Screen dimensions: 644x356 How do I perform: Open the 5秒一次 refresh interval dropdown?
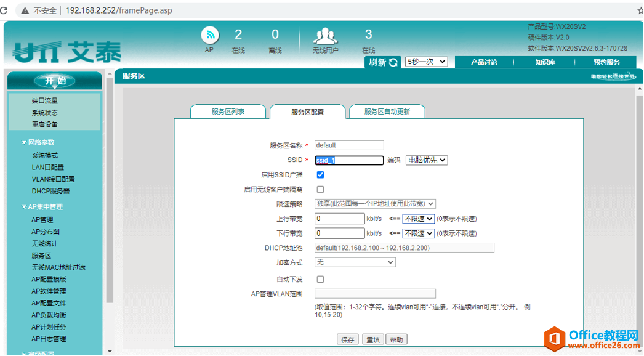pos(426,62)
